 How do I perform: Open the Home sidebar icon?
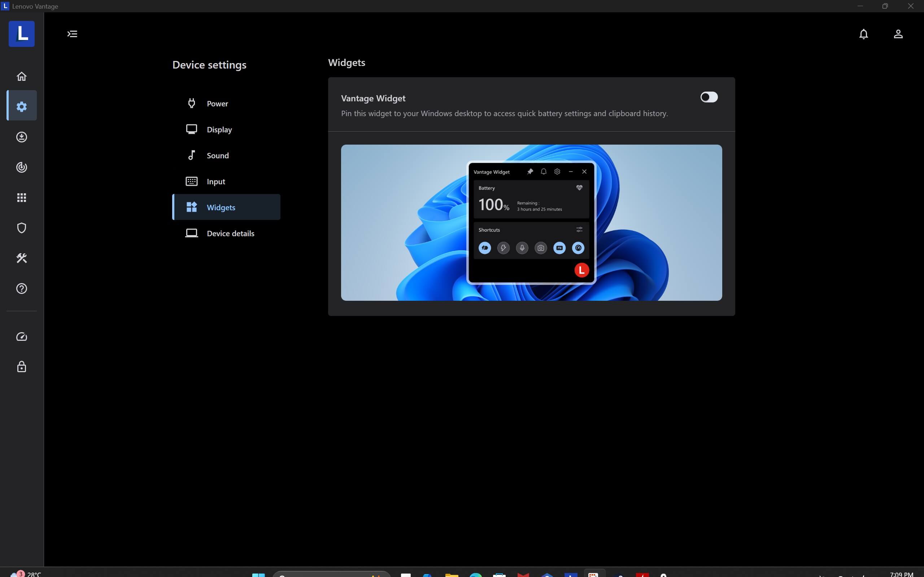pyautogui.click(x=21, y=76)
